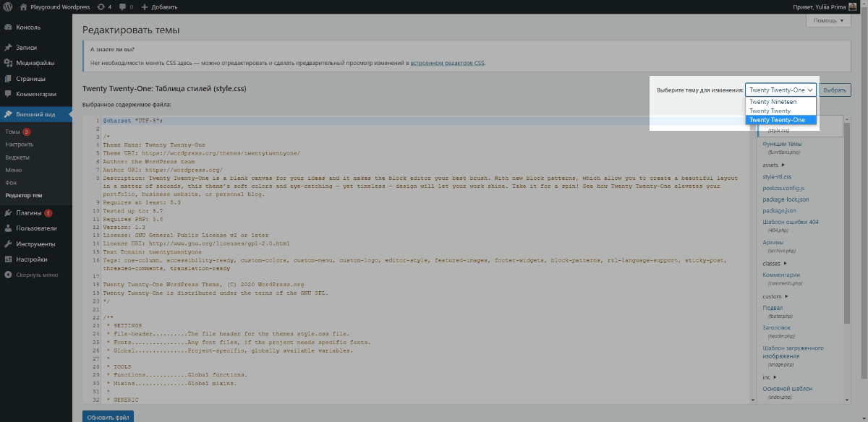The width and height of the screenshot is (868, 422).
Task: Open Пользователи user icon in sidebar
Action: coord(8,228)
